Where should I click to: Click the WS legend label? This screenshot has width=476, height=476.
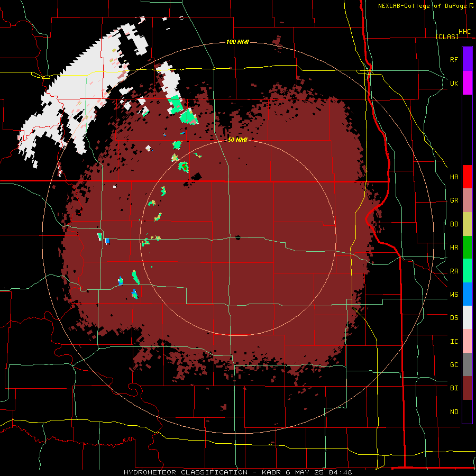point(454,294)
